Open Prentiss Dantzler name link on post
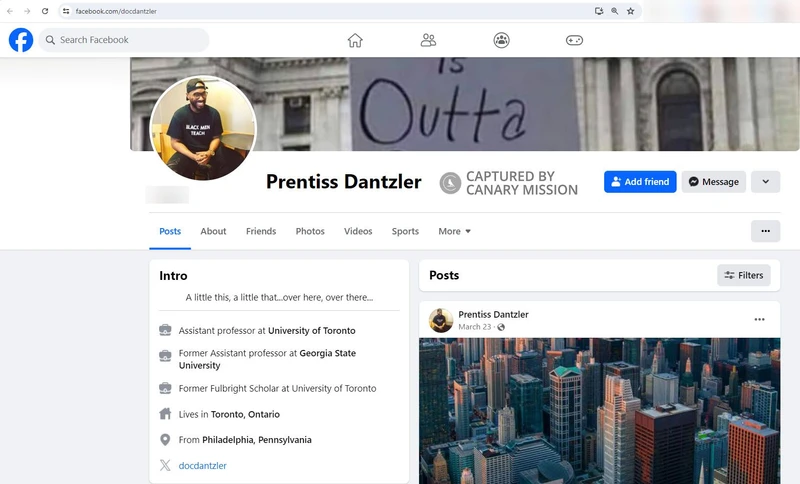This screenshot has height=484, width=800. point(493,315)
